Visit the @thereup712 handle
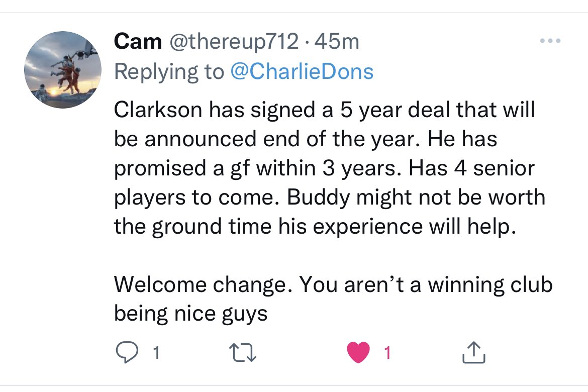This screenshot has width=588, height=392. [x=235, y=42]
